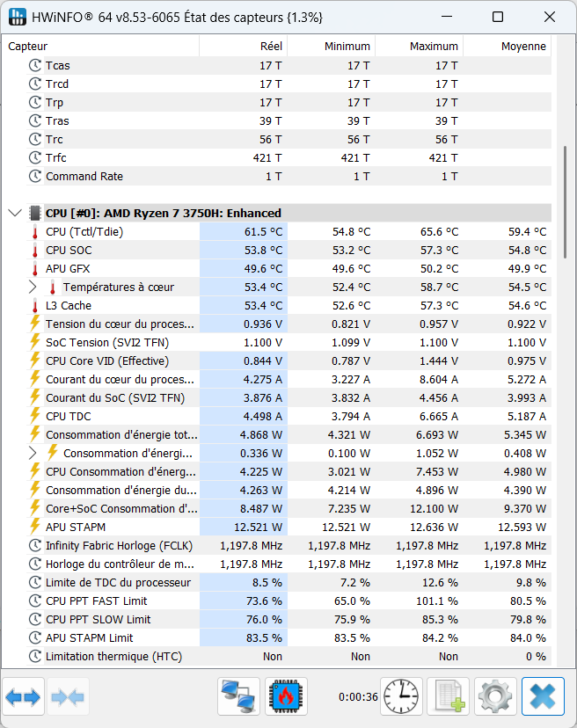The image size is (577, 728).
Task: Select the Trfc timing row
Action: 289,158
